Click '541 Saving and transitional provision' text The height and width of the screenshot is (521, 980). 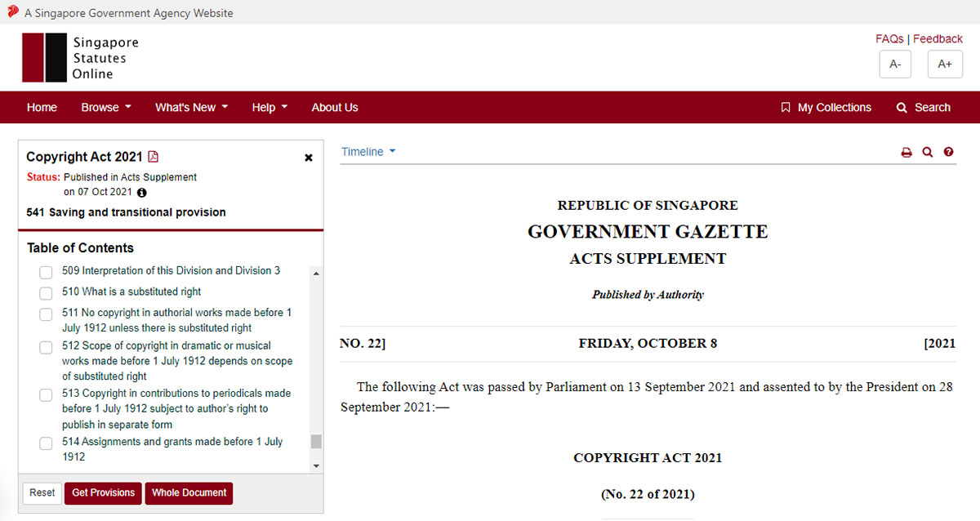[x=126, y=212]
